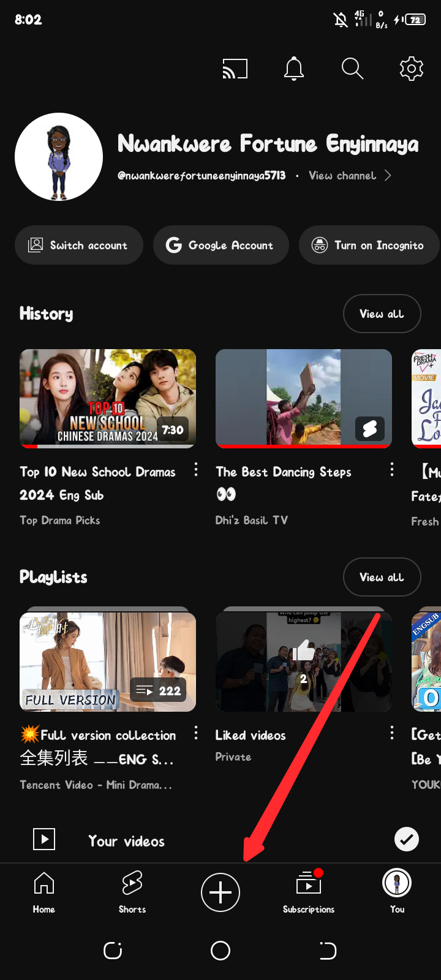Tap the checkmark circle next to Your videos
Viewport: 441px width, 980px height.
click(407, 839)
